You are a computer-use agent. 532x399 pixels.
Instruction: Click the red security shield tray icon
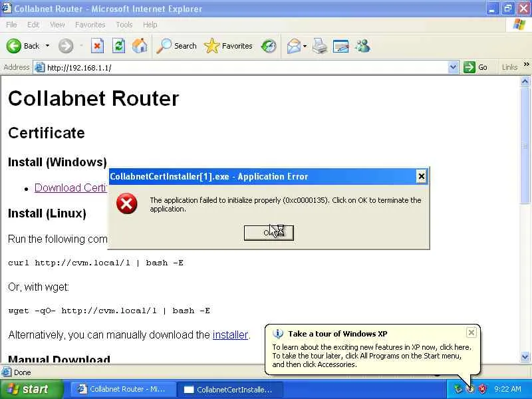[482, 389]
